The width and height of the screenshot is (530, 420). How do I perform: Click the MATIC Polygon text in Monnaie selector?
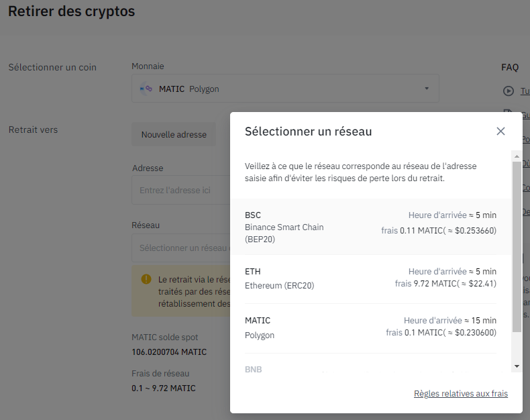click(189, 89)
